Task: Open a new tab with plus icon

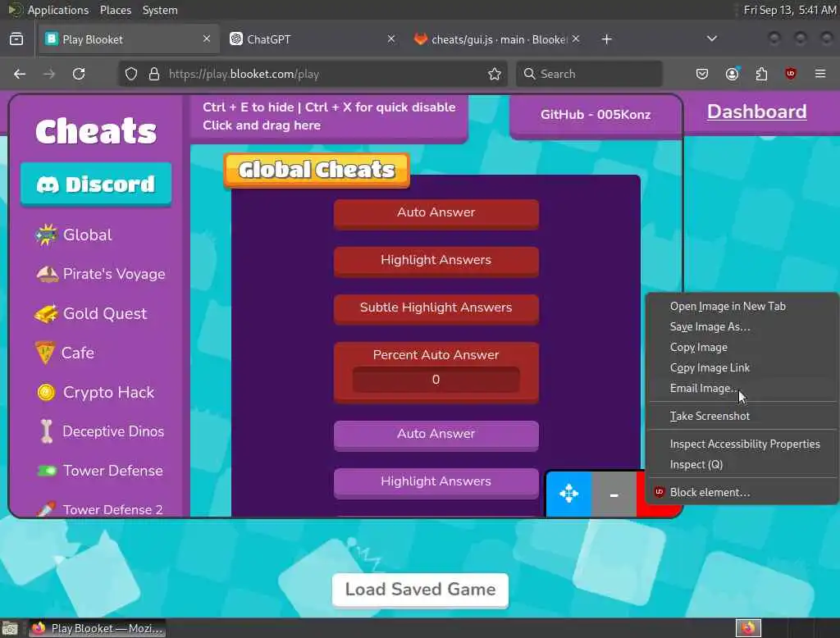Action: (x=606, y=39)
